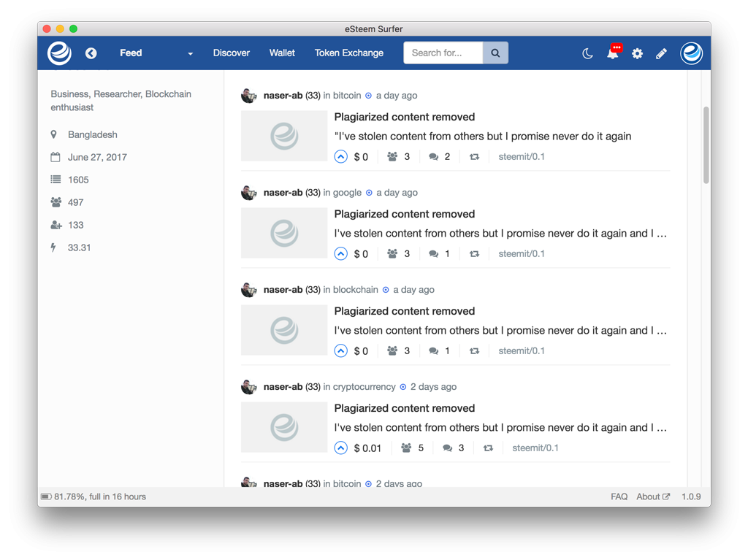Click the $ 0.01 payout on cryptocurrency post
This screenshot has width=748, height=560.
click(367, 448)
